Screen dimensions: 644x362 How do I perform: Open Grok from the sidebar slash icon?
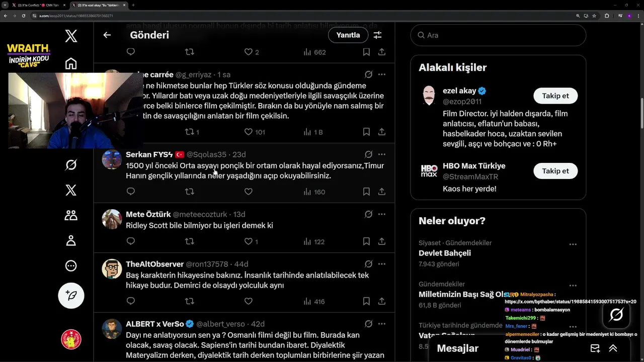(x=71, y=164)
